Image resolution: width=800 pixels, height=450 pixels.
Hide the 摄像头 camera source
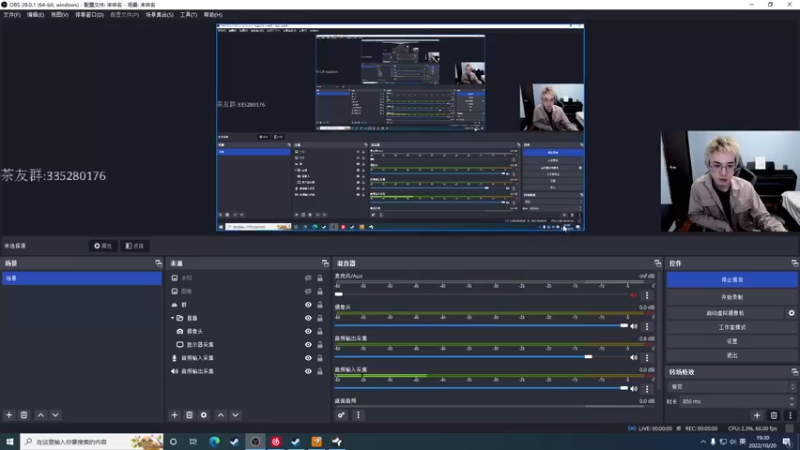coord(308,331)
